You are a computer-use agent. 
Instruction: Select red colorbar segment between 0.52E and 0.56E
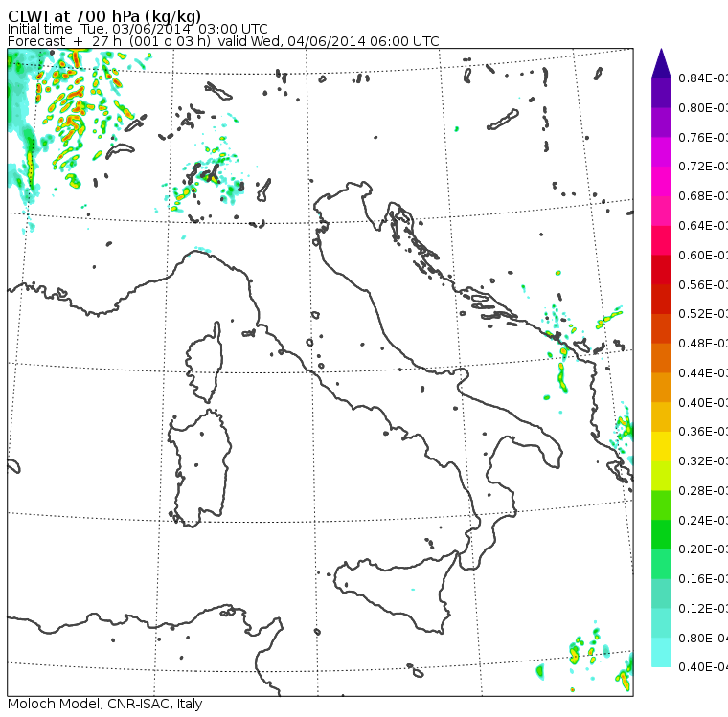click(x=661, y=299)
